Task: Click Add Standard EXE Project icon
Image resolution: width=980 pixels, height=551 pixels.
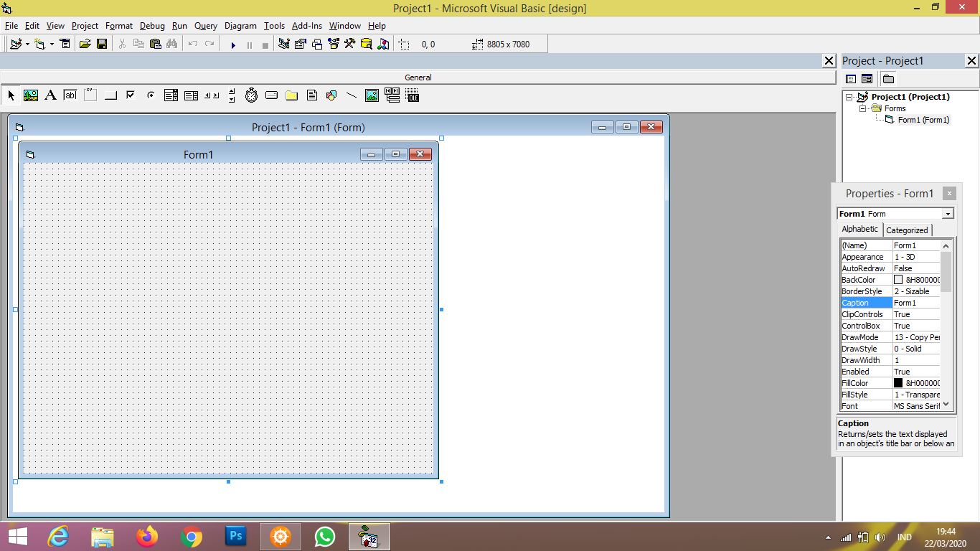Action: click(16, 44)
